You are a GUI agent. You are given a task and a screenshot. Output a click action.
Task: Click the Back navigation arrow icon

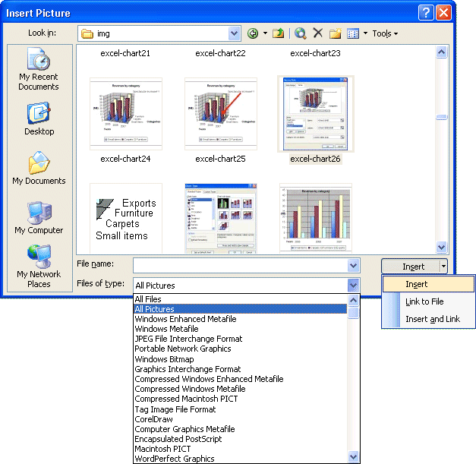[x=253, y=33]
